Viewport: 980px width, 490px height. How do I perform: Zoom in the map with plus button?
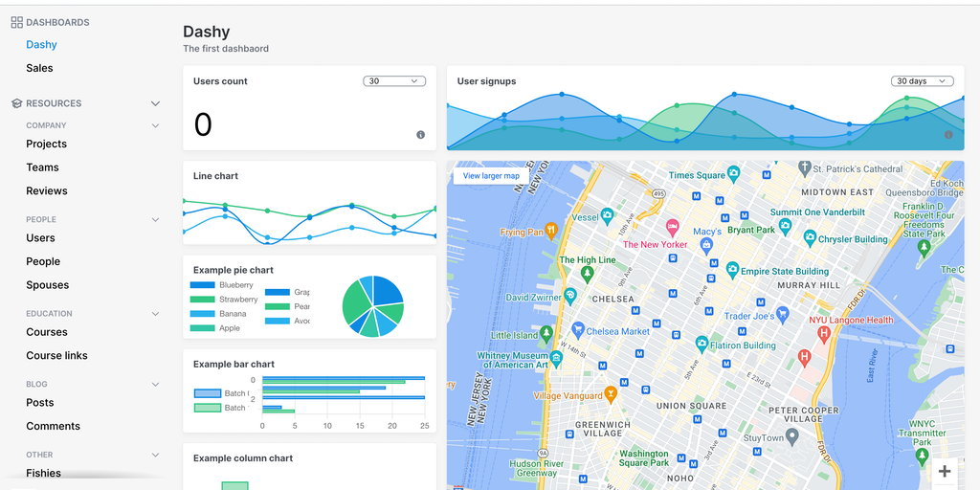click(945, 471)
